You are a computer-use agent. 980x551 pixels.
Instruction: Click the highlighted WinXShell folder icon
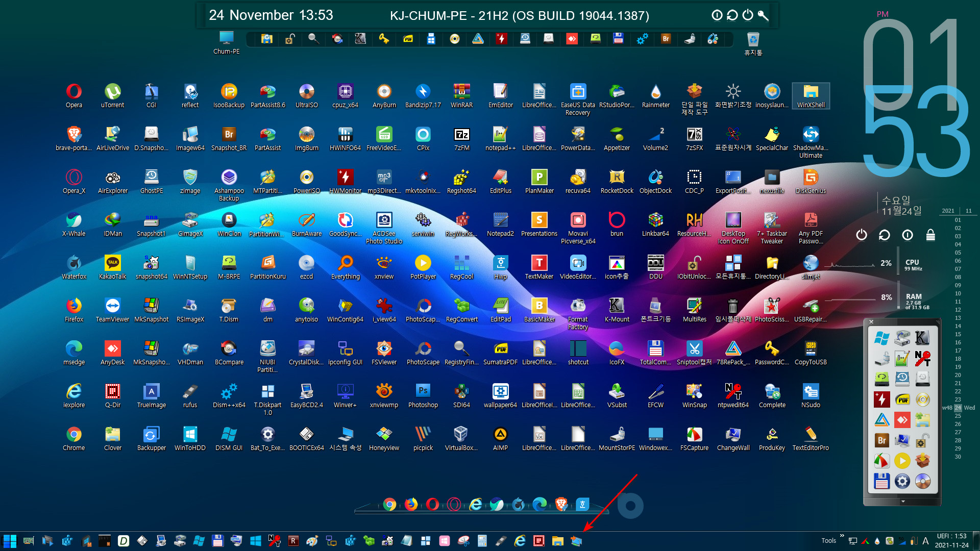pyautogui.click(x=811, y=96)
